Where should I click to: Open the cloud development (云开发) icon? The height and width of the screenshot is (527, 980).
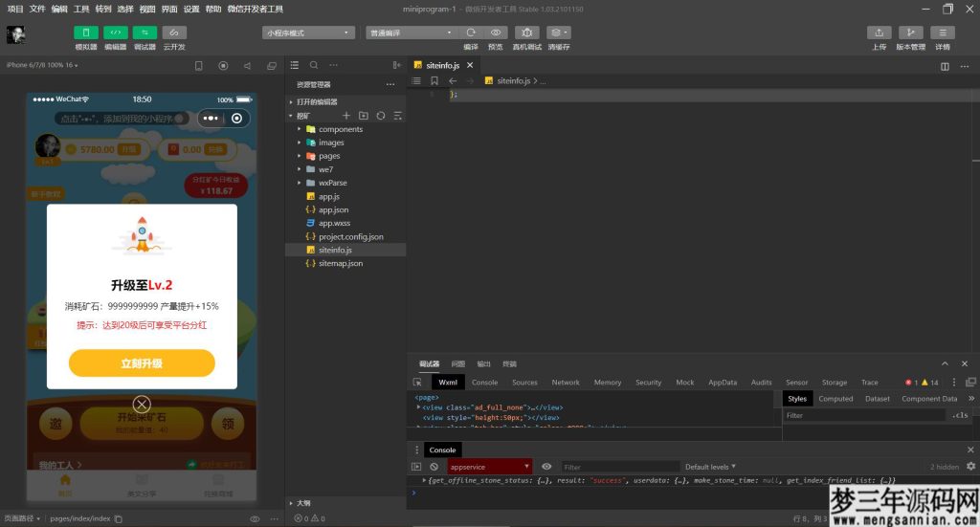174,33
